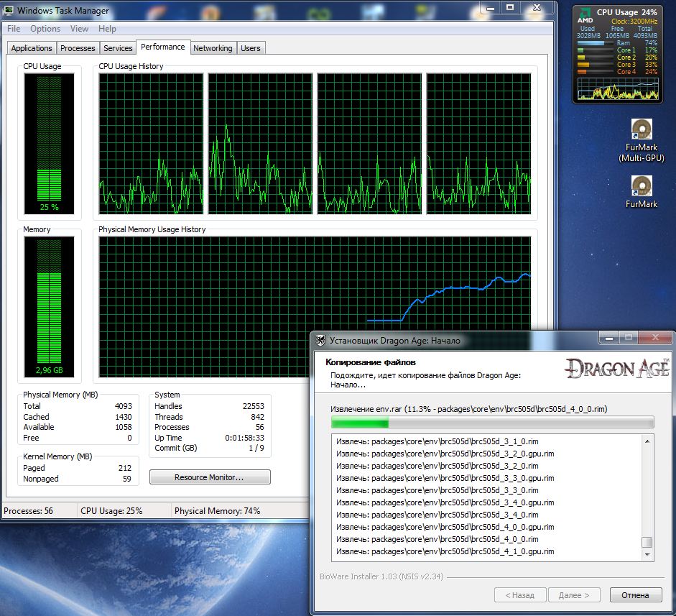The image size is (676, 616).
Task: Open the View menu in Task Manager
Action: [x=79, y=29]
